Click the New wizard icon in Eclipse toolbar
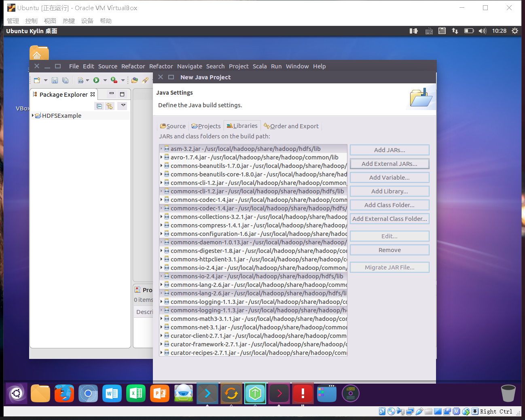This screenshot has width=525, height=420. click(x=37, y=80)
